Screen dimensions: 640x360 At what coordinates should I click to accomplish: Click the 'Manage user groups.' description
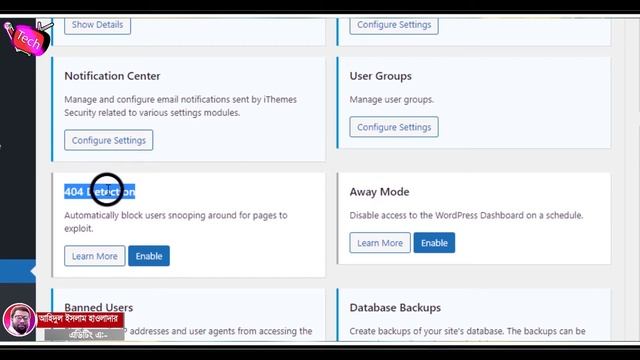[391, 100]
